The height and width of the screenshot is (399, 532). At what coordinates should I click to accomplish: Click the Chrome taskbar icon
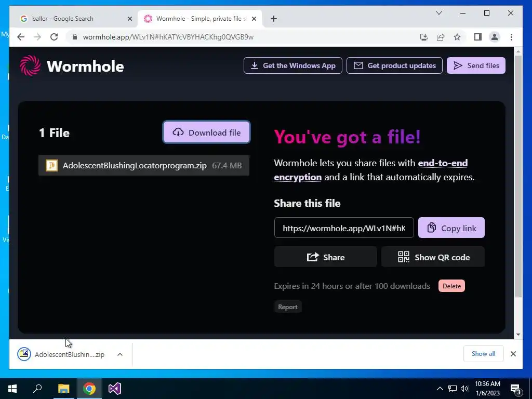tap(89, 389)
